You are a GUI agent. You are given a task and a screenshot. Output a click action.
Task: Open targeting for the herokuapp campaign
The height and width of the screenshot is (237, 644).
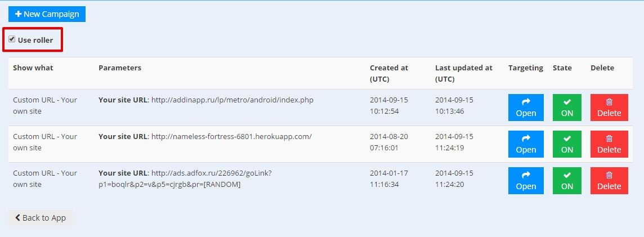[526, 144]
